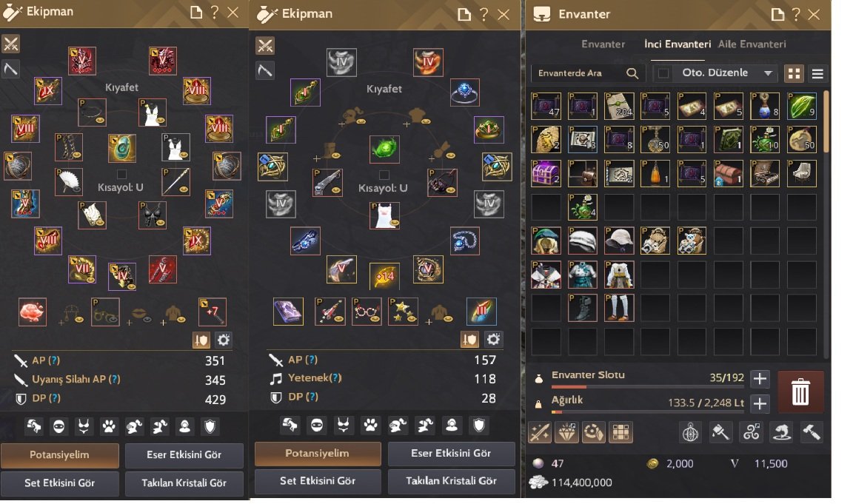Click the crossed swords icon in left Ekipman
The image size is (853, 504).
(x=11, y=44)
